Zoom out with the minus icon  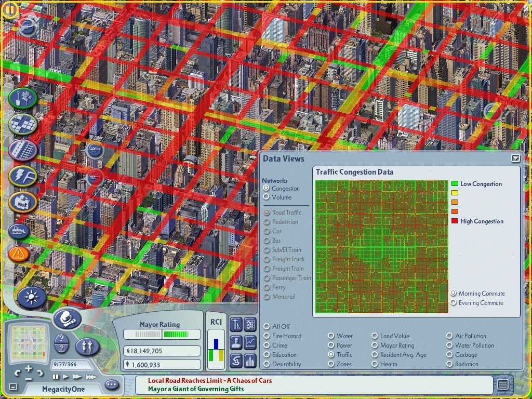(29, 379)
